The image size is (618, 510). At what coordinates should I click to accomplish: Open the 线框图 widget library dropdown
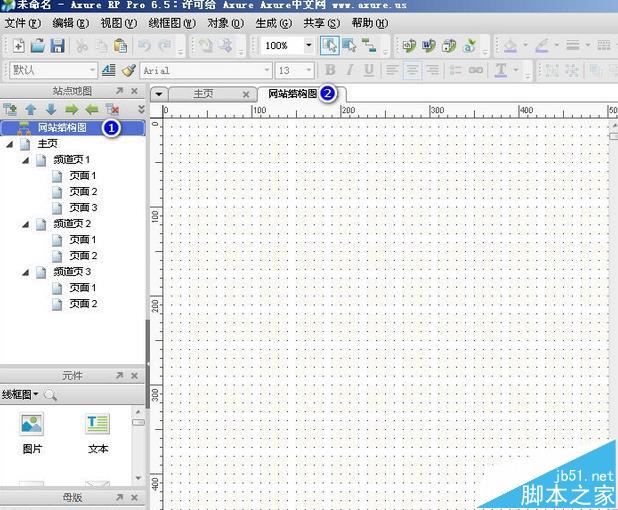coord(20,394)
